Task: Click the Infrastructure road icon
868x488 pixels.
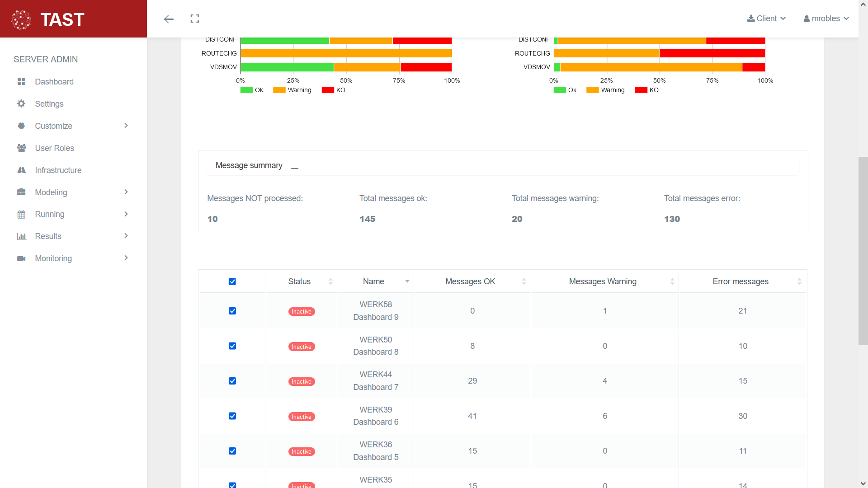Action: [21, 170]
